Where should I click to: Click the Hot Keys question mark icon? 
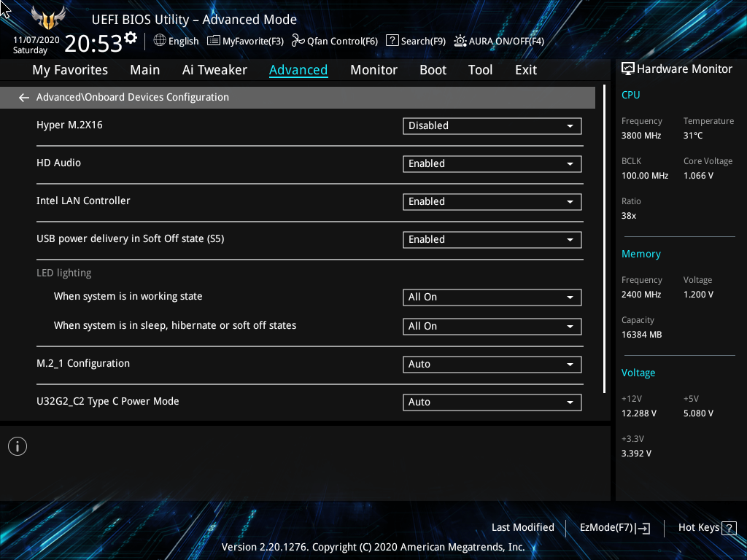tap(729, 528)
